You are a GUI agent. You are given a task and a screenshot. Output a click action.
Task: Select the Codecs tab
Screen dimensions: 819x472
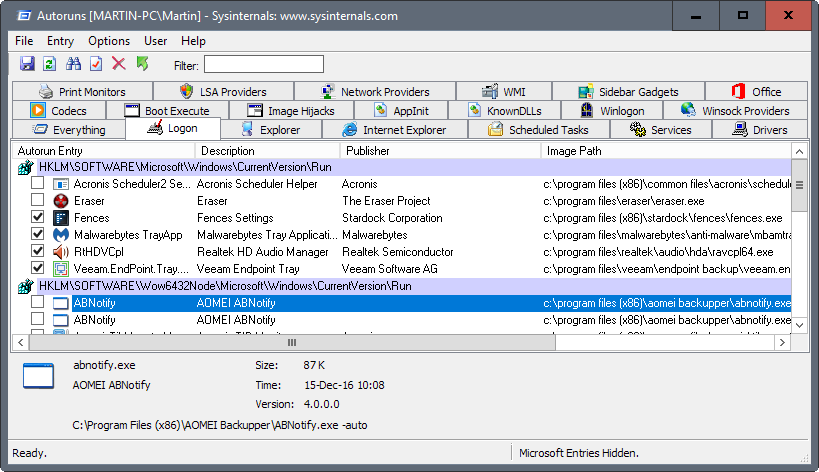pos(59,111)
